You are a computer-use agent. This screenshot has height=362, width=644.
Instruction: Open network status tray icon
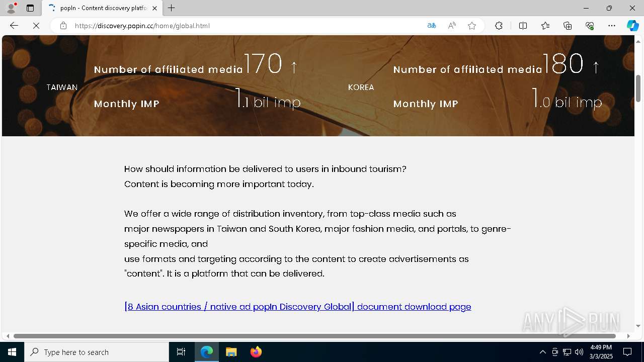tap(567, 352)
